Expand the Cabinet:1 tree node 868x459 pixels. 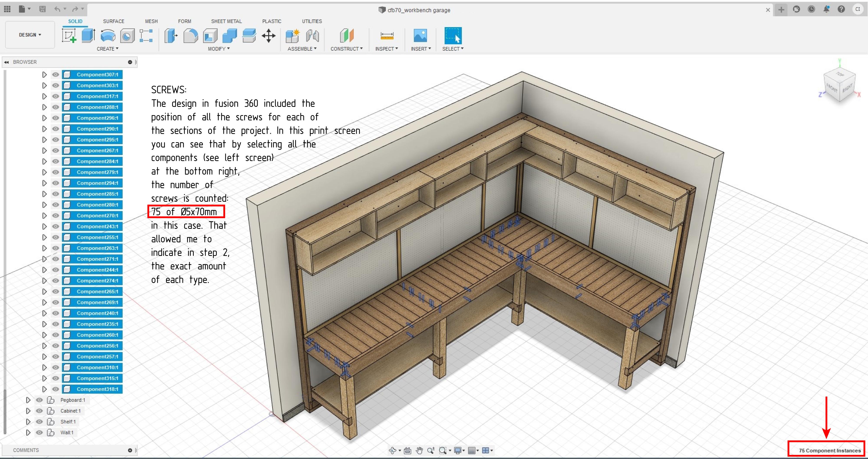coord(28,411)
